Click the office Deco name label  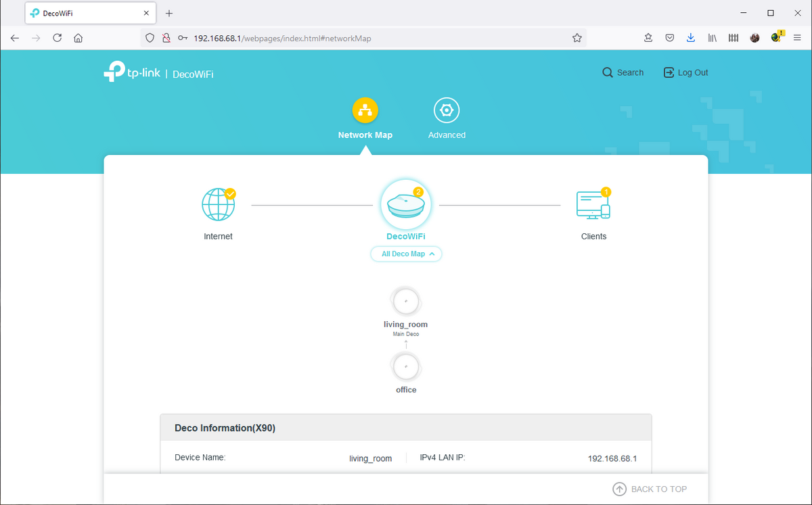(406, 390)
